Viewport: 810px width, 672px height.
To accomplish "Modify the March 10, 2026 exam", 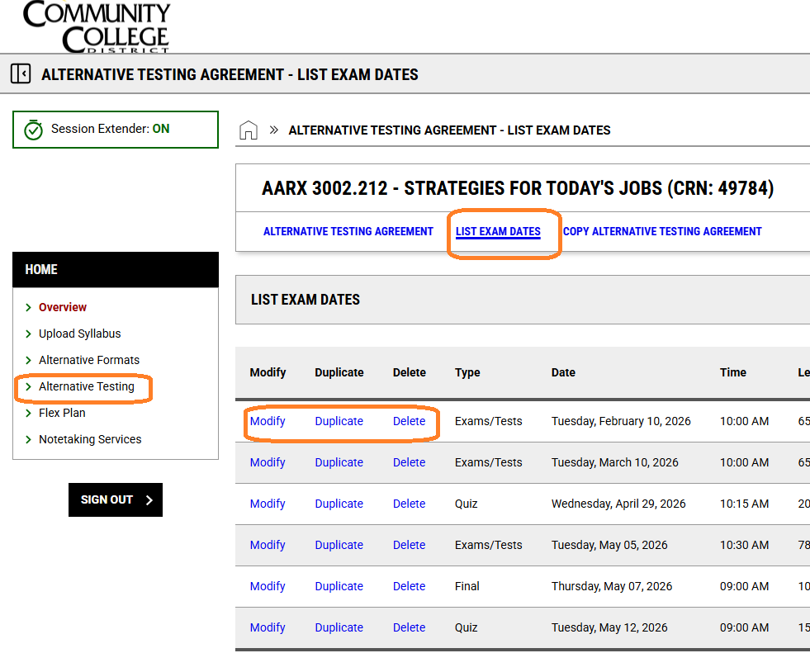I will (x=268, y=462).
